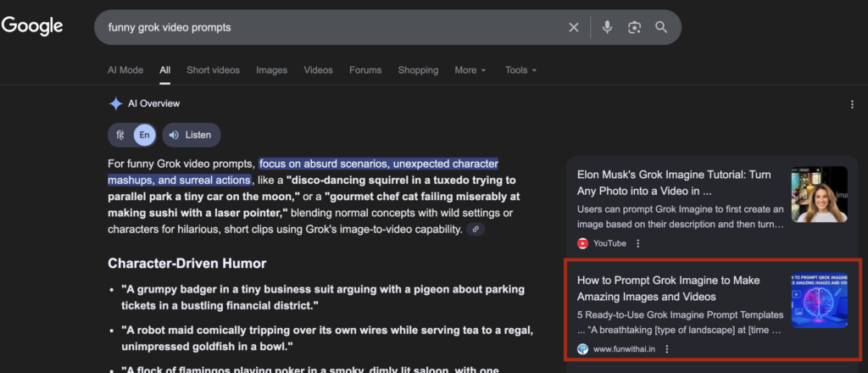Viewport: 868px width, 373px height.
Task: Expand the More search filters dropdown
Action: click(x=470, y=70)
